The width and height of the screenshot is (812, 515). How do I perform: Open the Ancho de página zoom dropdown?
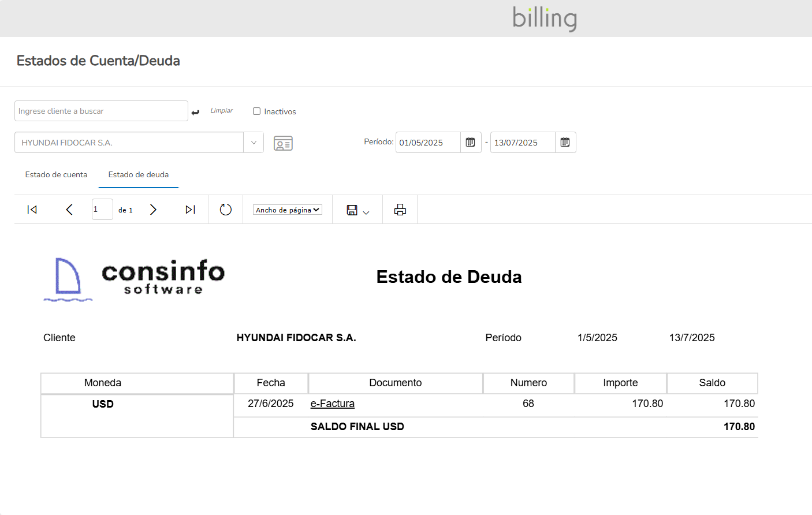click(x=287, y=210)
